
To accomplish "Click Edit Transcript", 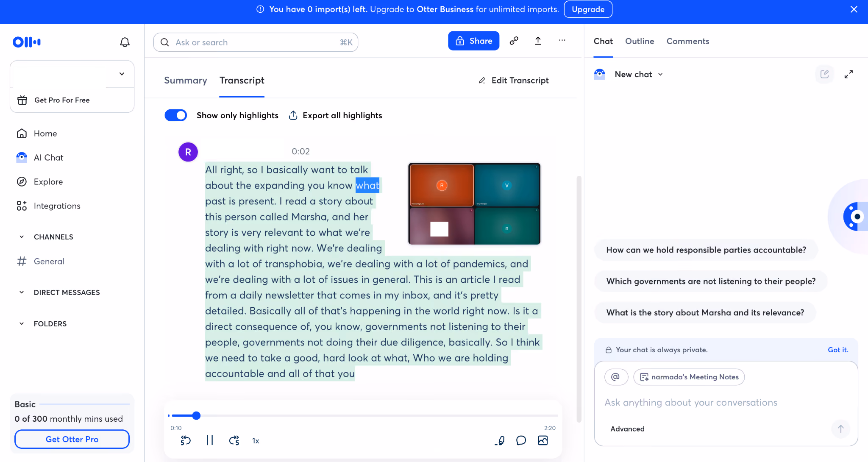I will pos(513,81).
